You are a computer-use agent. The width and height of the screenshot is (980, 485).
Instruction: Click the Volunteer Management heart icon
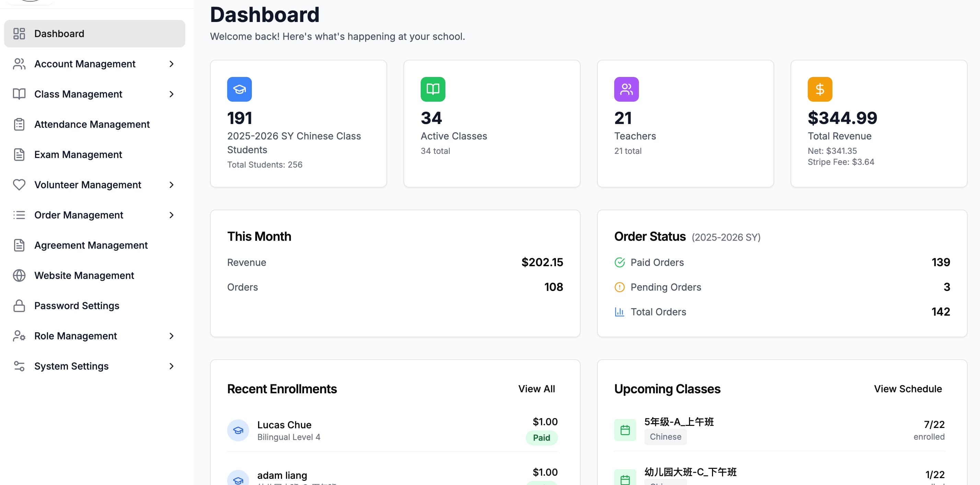[19, 185]
